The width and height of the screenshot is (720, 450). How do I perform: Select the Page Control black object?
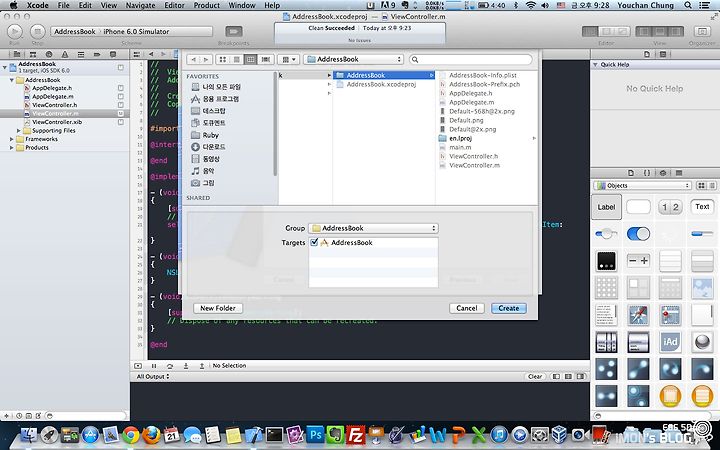coord(606,261)
